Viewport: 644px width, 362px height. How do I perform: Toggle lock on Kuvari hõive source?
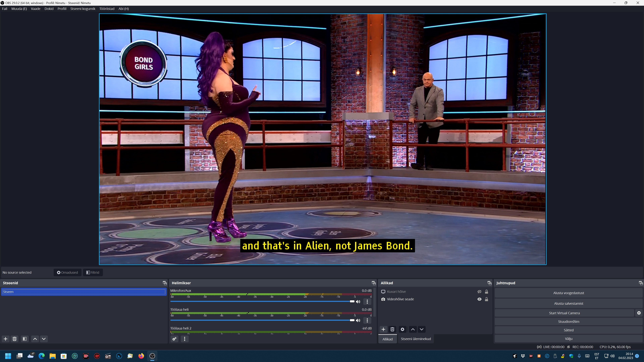487,292
